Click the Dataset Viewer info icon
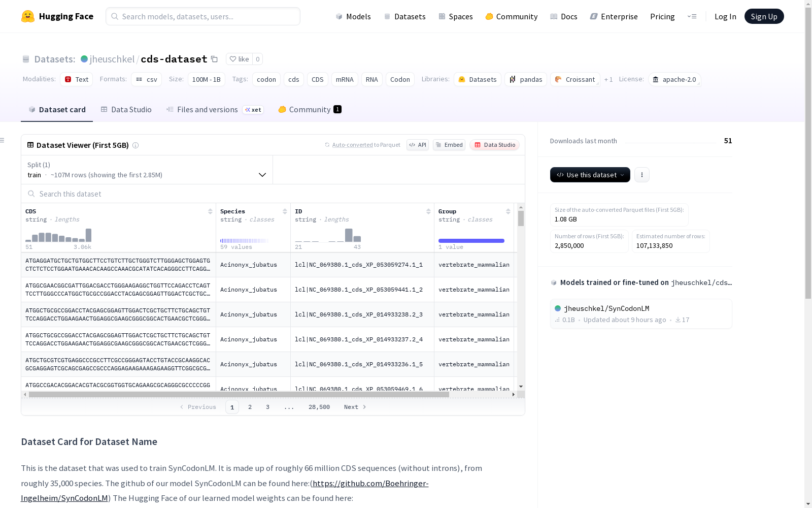This screenshot has width=812, height=508. point(136,145)
